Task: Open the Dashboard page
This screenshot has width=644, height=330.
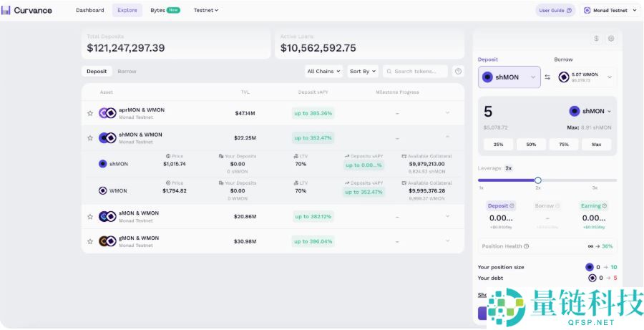Action: pyautogui.click(x=90, y=10)
